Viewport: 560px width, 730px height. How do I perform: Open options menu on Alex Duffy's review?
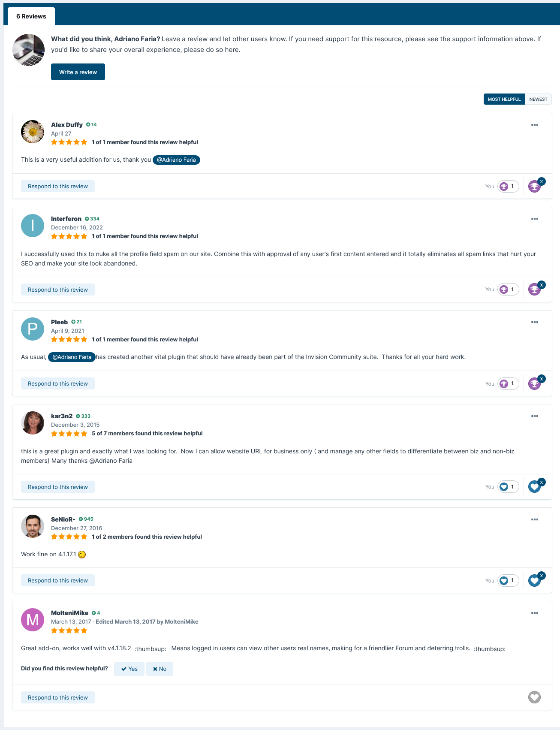pos(535,125)
